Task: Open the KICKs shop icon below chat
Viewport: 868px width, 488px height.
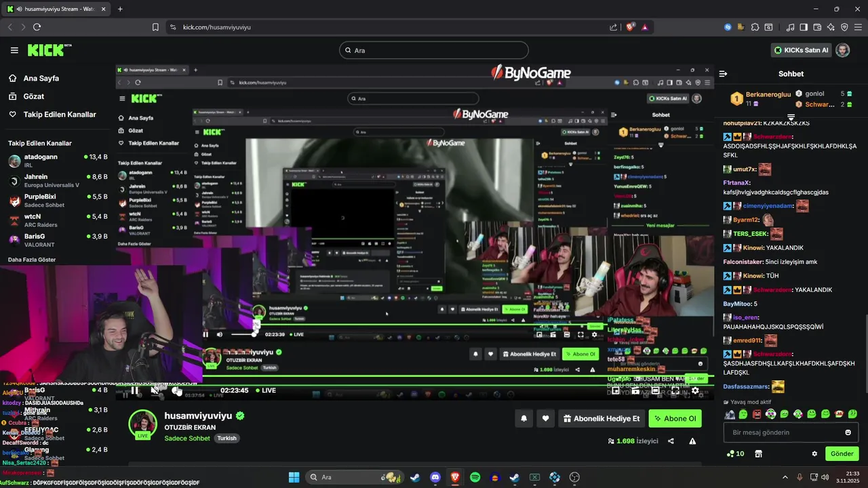Action: click(758, 453)
